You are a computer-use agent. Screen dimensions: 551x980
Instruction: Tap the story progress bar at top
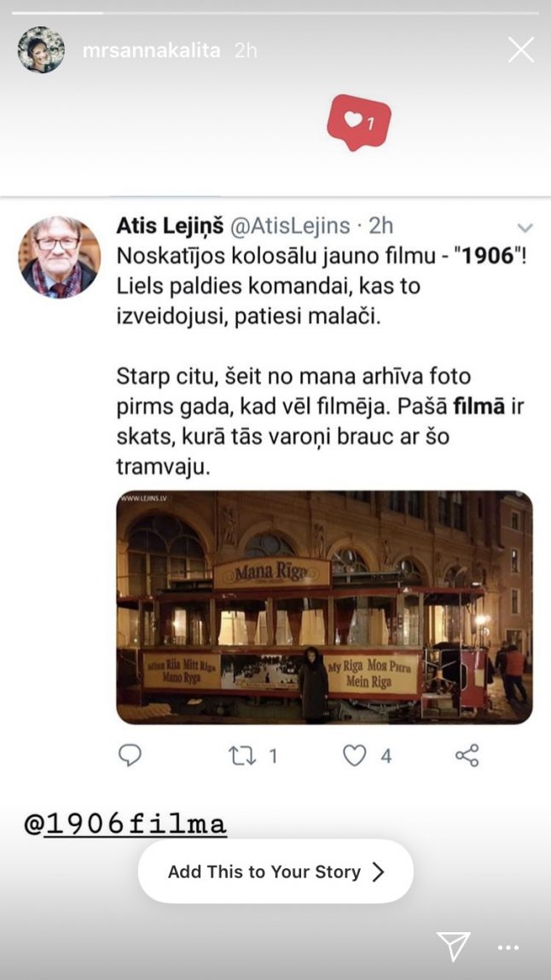[x=275, y=13]
